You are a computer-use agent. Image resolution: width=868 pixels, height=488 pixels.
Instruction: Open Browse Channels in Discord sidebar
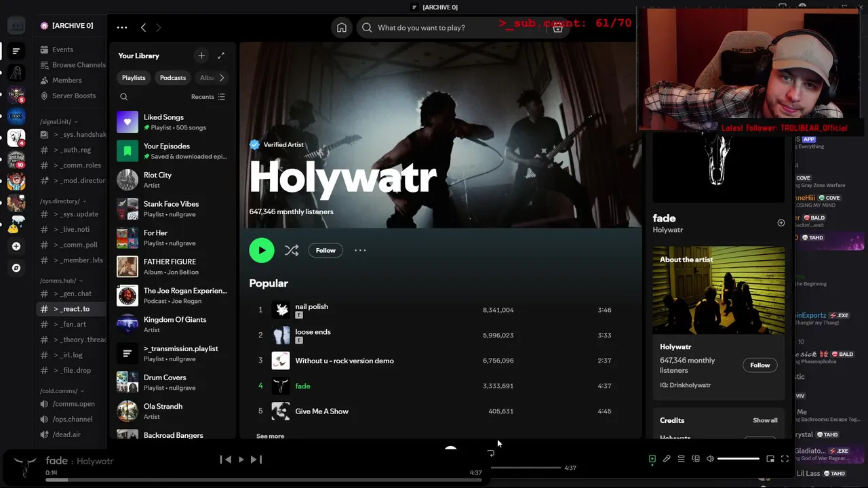(72, 65)
